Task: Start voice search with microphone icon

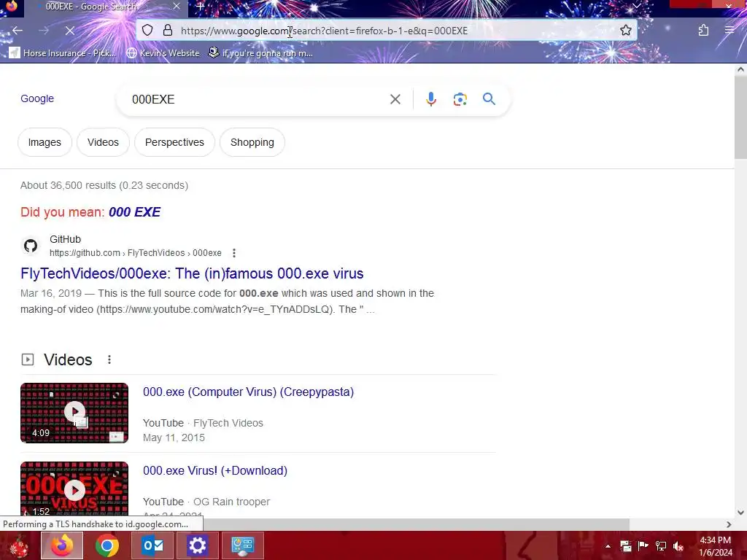Action: (430, 99)
